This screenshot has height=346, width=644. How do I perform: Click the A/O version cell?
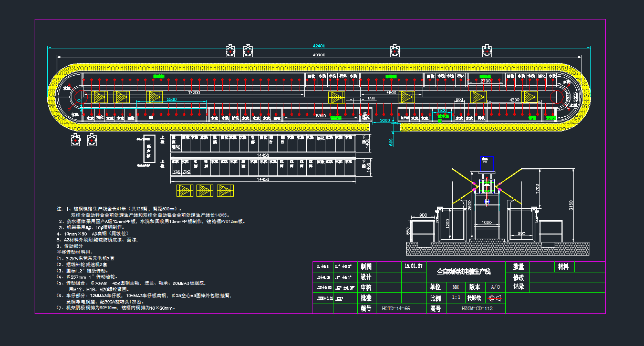tap(495, 287)
